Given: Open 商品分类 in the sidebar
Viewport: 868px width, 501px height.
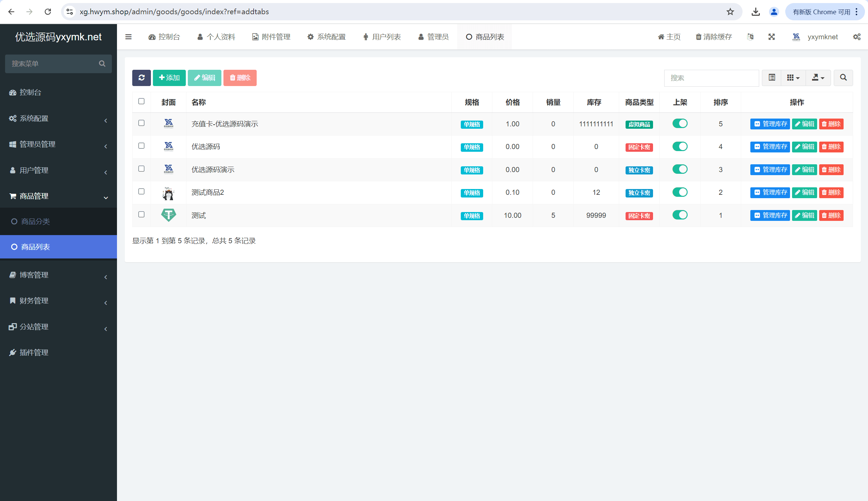Looking at the screenshot, I should [36, 221].
